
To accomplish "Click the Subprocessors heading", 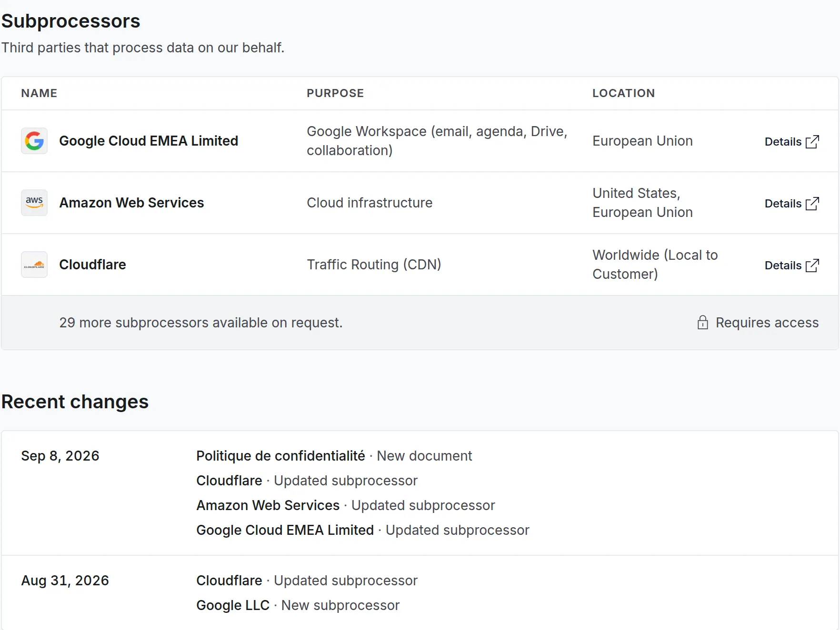I will click(71, 21).
